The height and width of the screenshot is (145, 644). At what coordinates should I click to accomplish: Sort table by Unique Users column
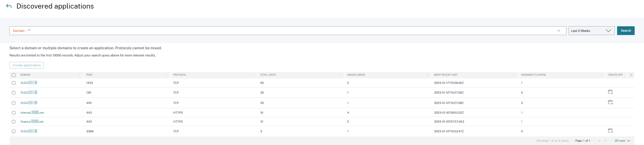pyautogui.click(x=427, y=75)
